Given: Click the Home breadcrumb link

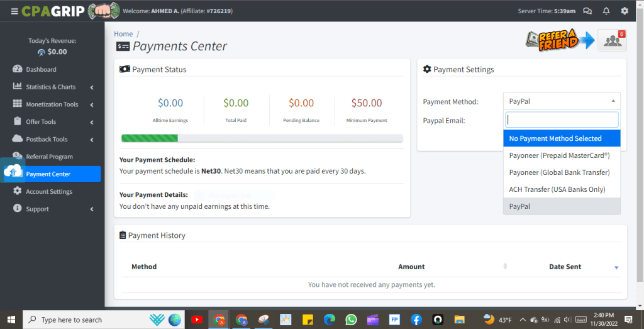Looking at the screenshot, I should coord(123,34).
